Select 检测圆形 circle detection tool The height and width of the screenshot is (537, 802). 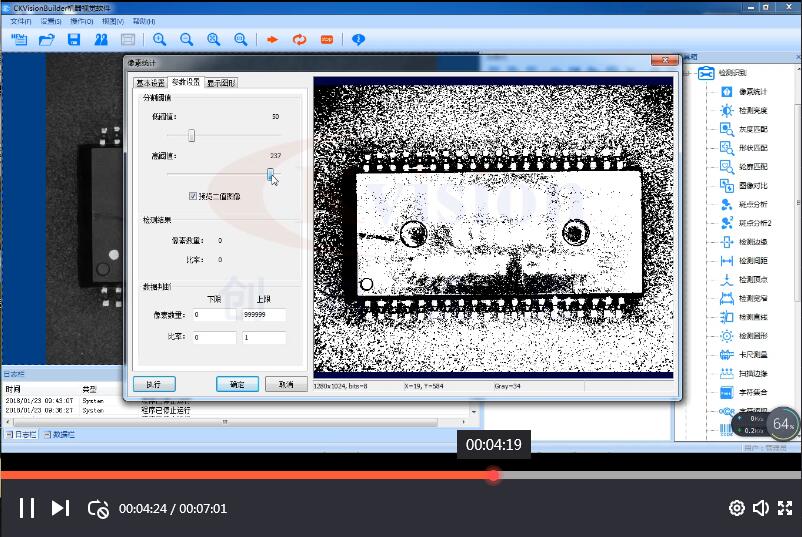coord(744,335)
